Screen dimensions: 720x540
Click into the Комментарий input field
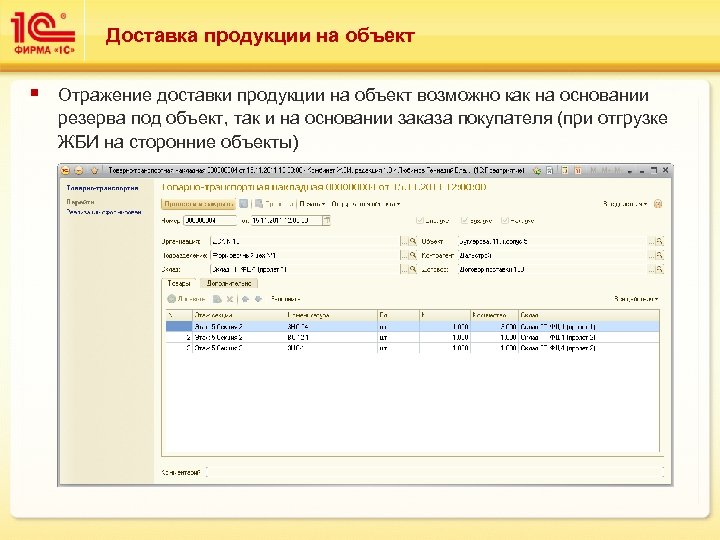(434, 472)
